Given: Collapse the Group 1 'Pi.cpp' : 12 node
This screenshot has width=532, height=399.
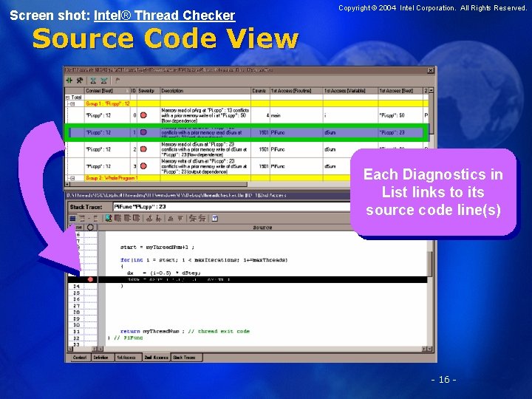Looking at the screenshot, I should click(72, 104).
